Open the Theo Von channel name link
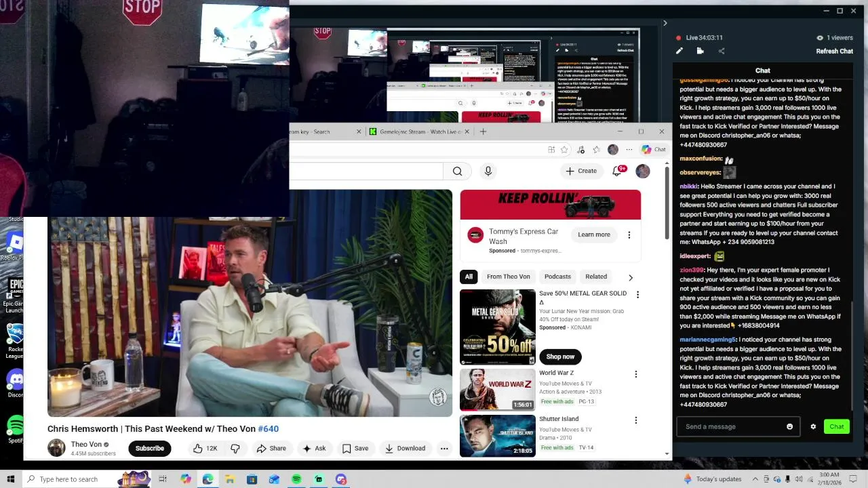The height and width of the screenshot is (488, 868). tap(86, 445)
